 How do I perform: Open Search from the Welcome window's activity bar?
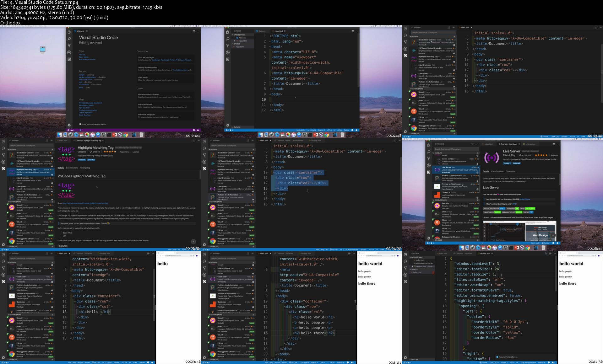coord(69,39)
